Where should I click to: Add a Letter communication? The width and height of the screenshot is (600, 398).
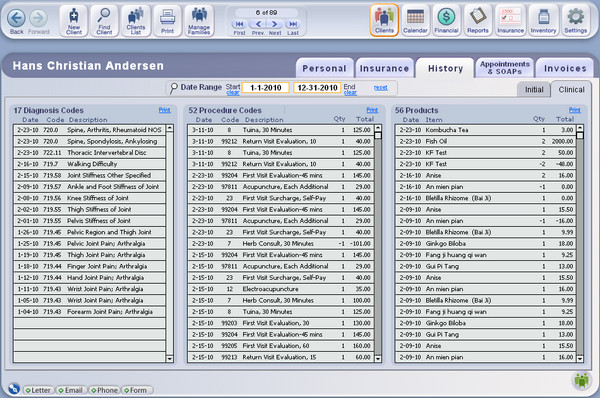[x=38, y=390]
